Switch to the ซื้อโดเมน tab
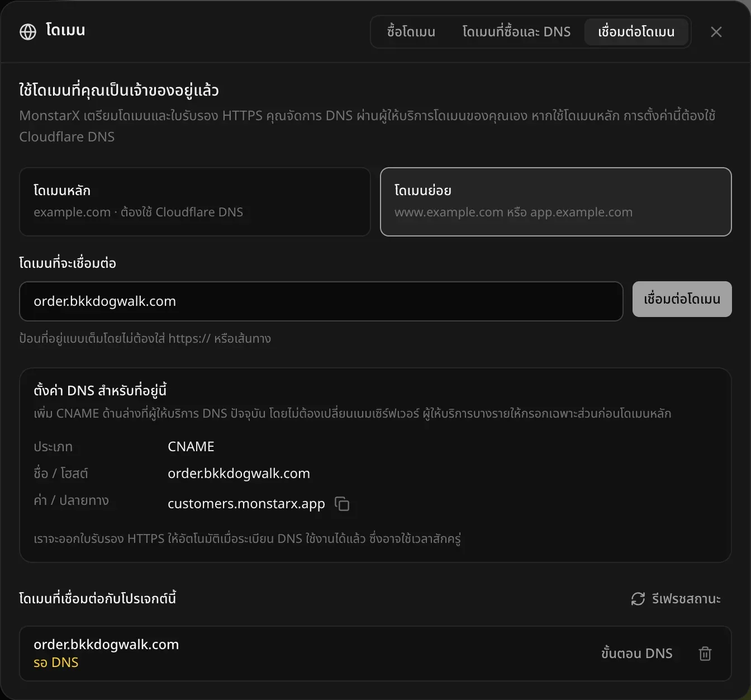The height and width of the screenshot is (700, 751). [x=411, y=32]
